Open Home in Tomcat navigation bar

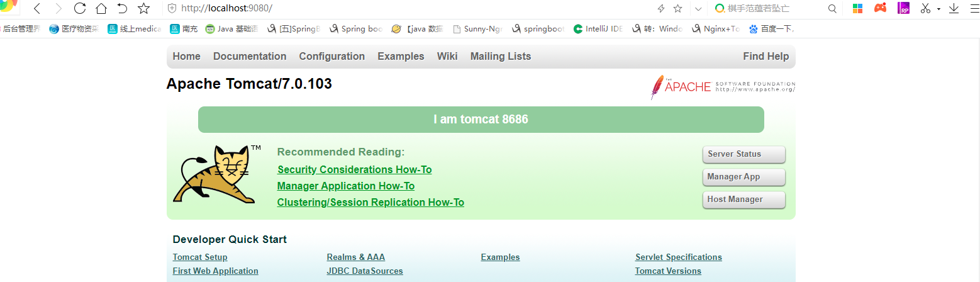click(x=186, y=56)
